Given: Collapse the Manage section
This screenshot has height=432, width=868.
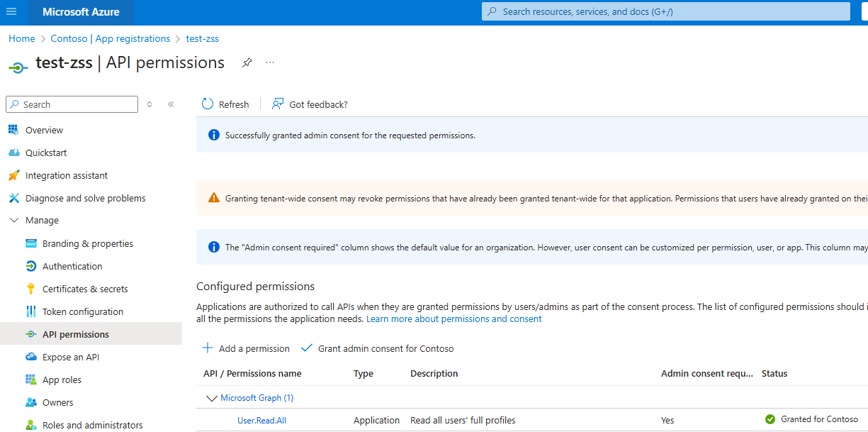Looking at the screenshot, I should pos(13,221).
